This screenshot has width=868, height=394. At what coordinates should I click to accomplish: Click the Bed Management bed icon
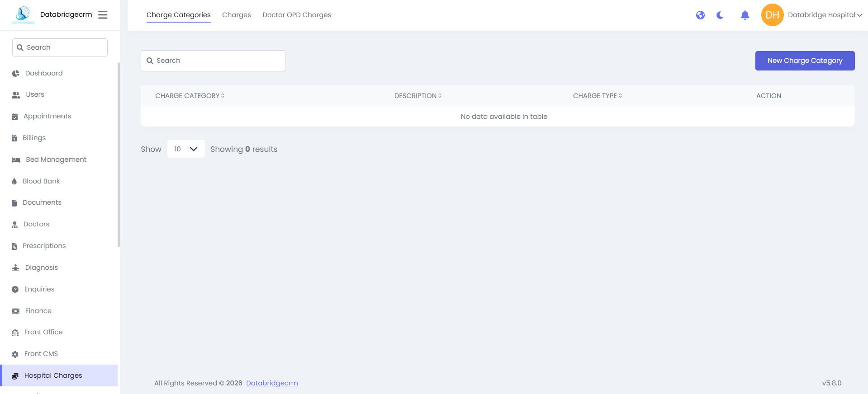(x=16, y=160)
